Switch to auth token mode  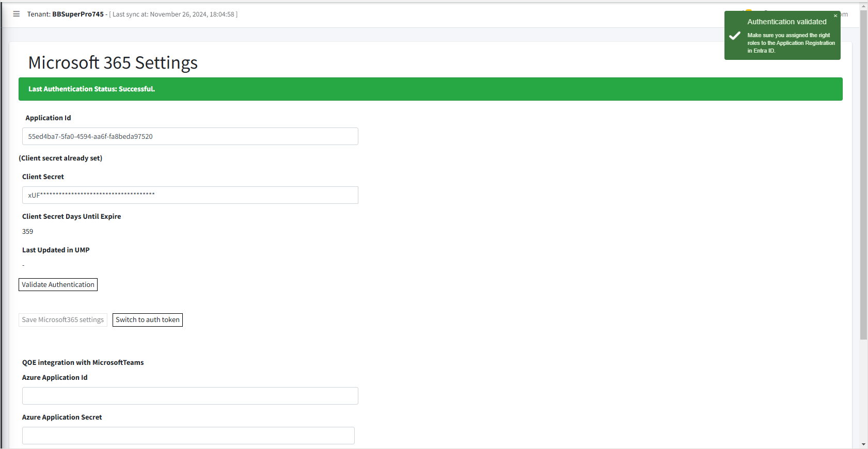[148, 320]
